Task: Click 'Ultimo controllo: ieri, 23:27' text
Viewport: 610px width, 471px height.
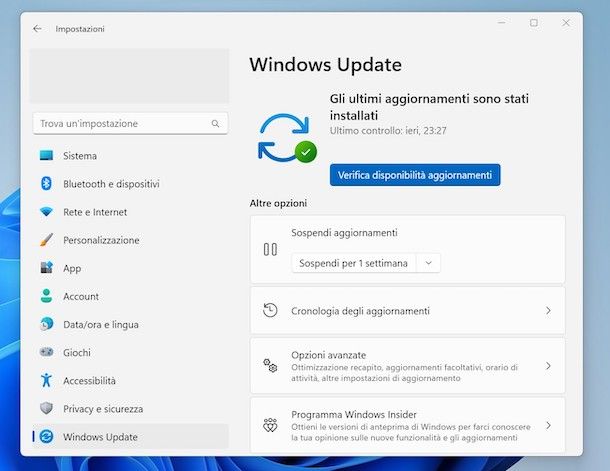Action: coord(388,131)
